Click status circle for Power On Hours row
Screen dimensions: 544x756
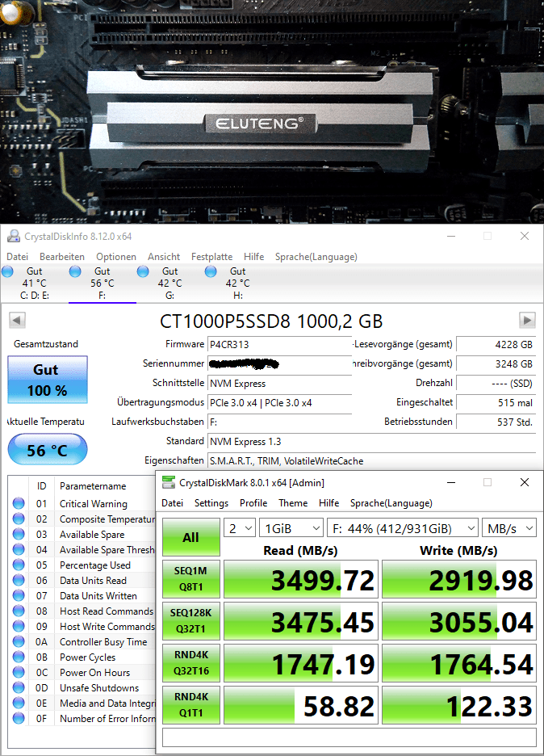point(19,672)
